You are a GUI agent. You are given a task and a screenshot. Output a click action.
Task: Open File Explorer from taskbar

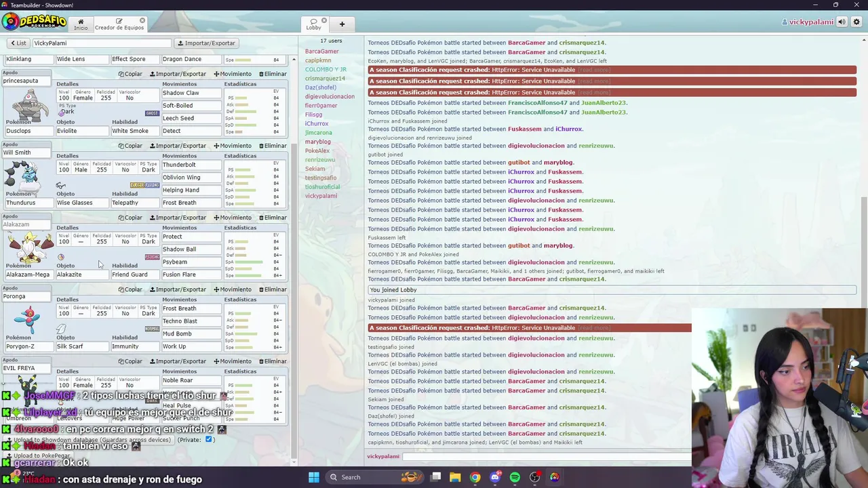point(455,477)
